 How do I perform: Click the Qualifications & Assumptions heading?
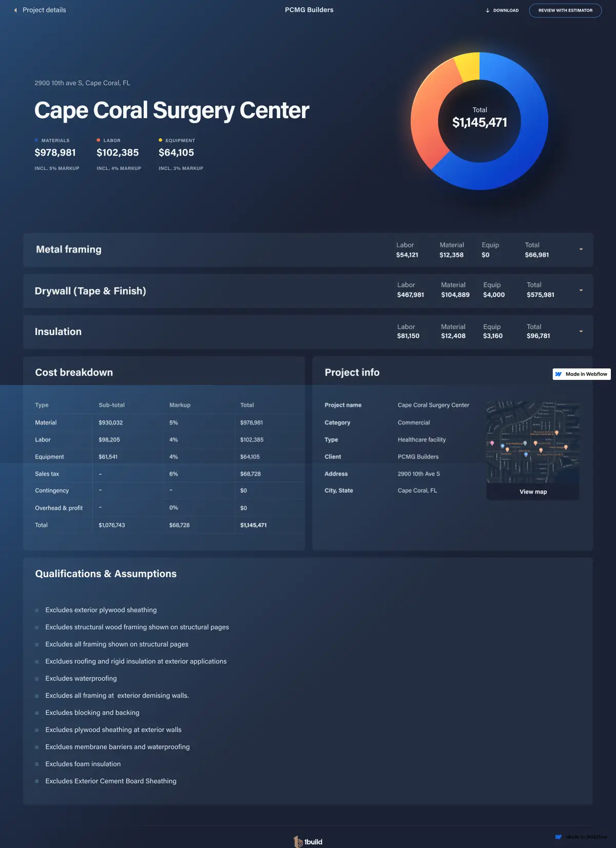(x=106, y=574)
